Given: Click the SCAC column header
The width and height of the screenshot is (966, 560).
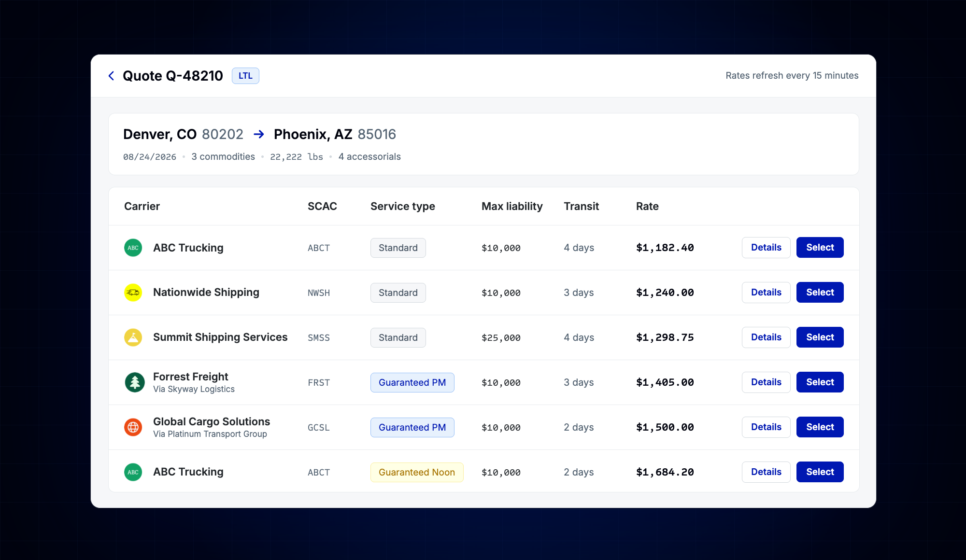Looking at the screenshot, I should [322, 206].
